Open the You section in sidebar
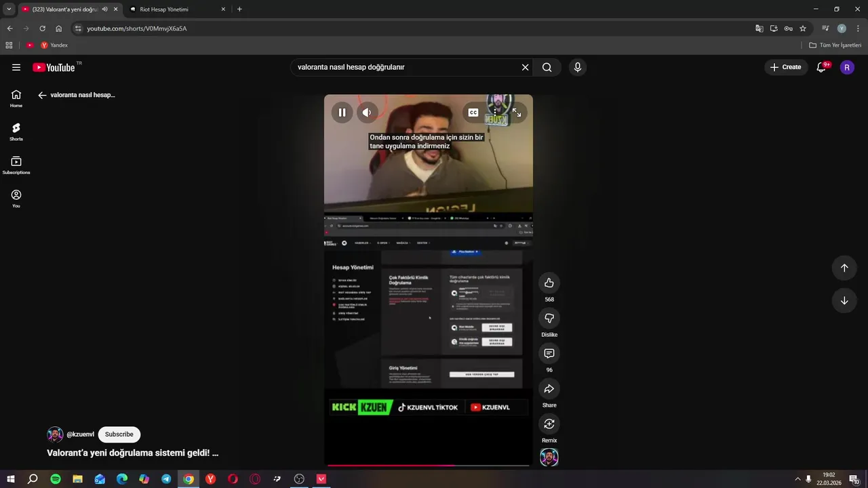Image resolution: width=868 pixels, height=488 pixels. coord(16,199)
